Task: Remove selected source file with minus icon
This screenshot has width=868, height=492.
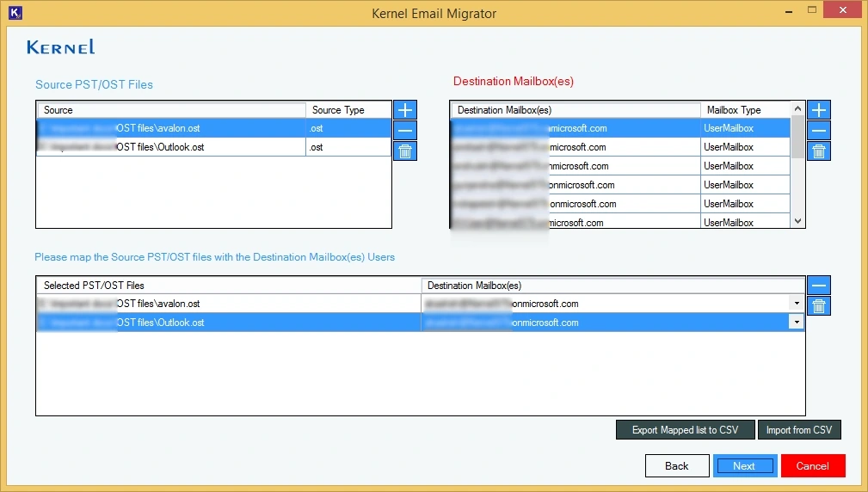Action: pos(405,131)
